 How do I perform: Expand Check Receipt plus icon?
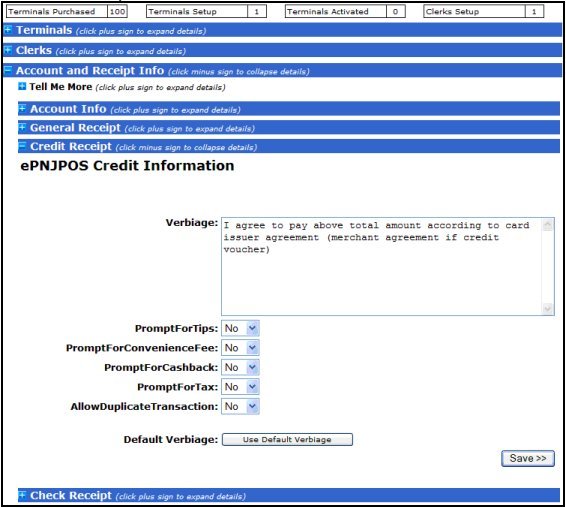coord(22,495)
